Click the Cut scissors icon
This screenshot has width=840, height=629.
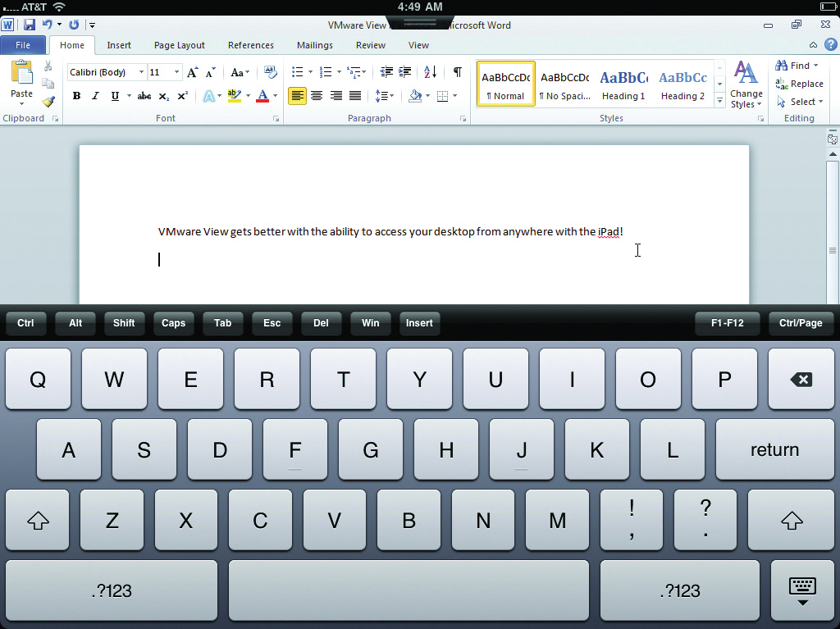click(x=48, y=66)
